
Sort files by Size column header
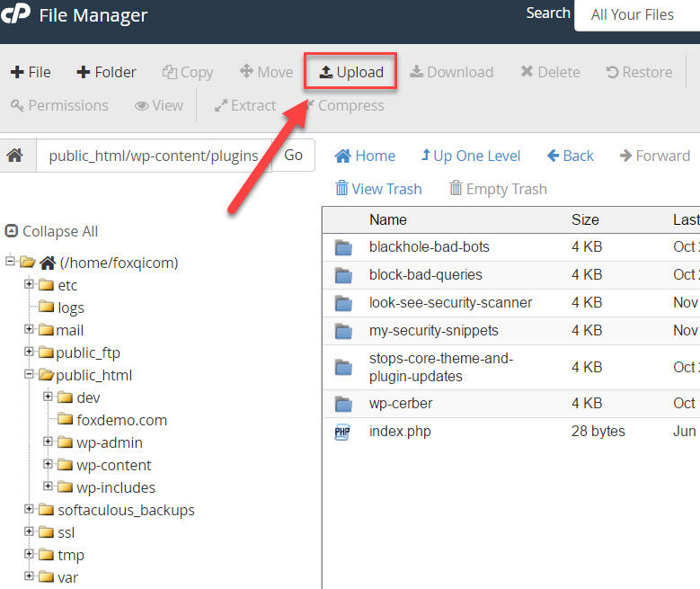point(586,219)
